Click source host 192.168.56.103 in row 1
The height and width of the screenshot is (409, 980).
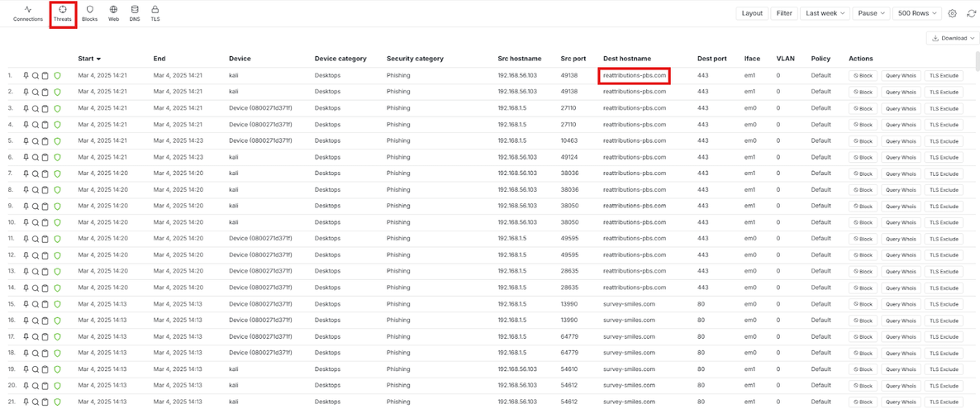pos(517,75)
